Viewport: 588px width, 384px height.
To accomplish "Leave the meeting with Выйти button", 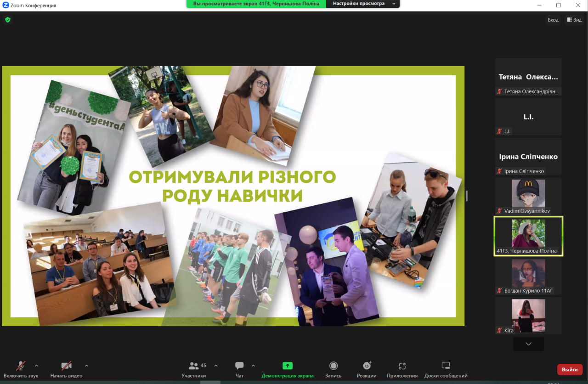I will [x=570, y=369].
